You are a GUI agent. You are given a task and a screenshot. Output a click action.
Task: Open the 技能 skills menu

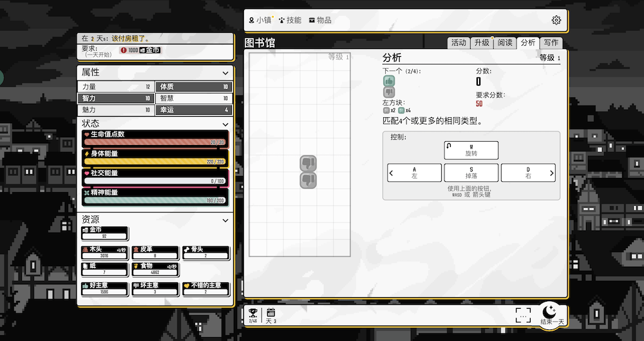(290, 20)
